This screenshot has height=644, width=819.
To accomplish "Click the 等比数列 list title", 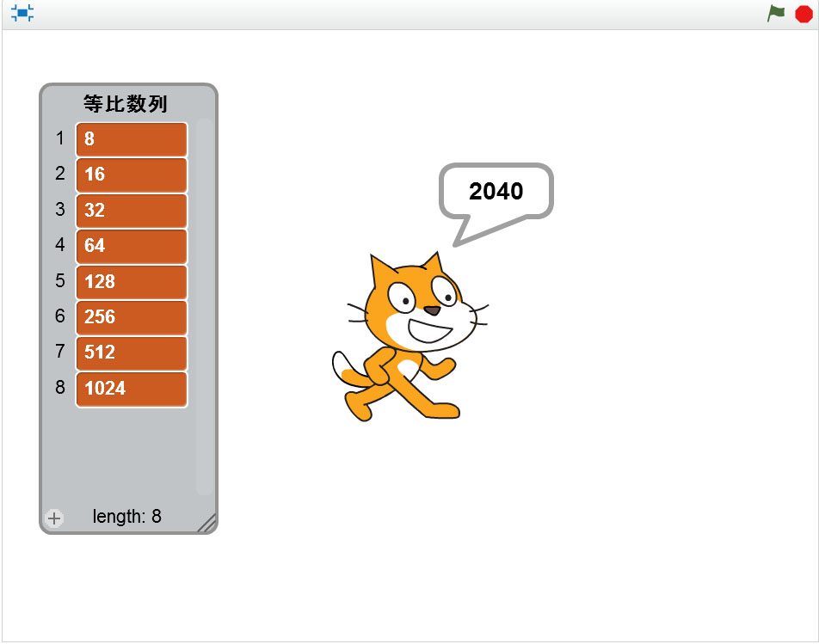I will pyautogui.click(x=126, y=103).
